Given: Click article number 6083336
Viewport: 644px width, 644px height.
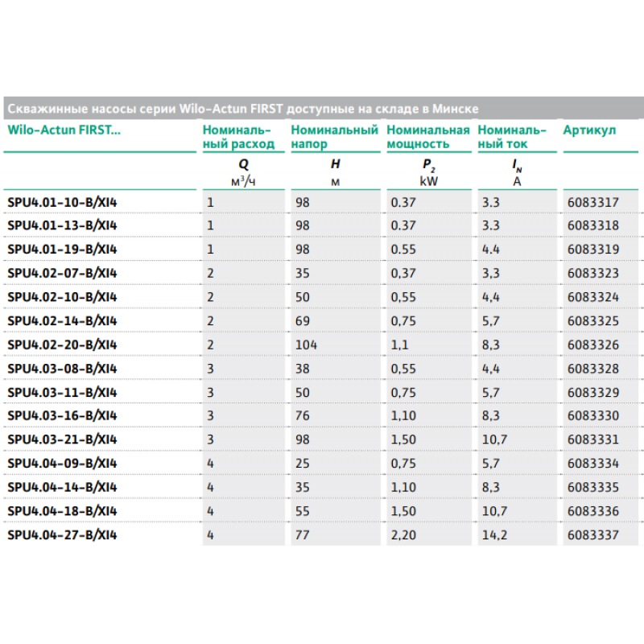Looking at the screenshot, I should [x=593, y=511].
